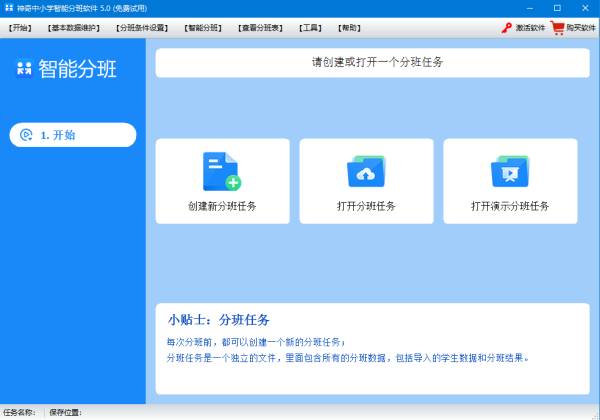Click the new document plus icon
Image resolution: width=600 pixels, height=420 pixels.
(222, 171)
